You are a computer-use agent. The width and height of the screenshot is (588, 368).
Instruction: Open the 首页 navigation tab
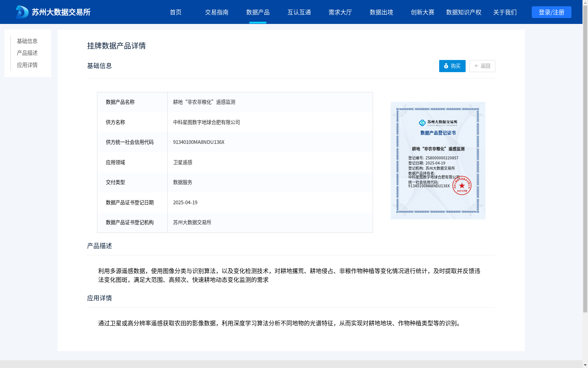point(176,12)
